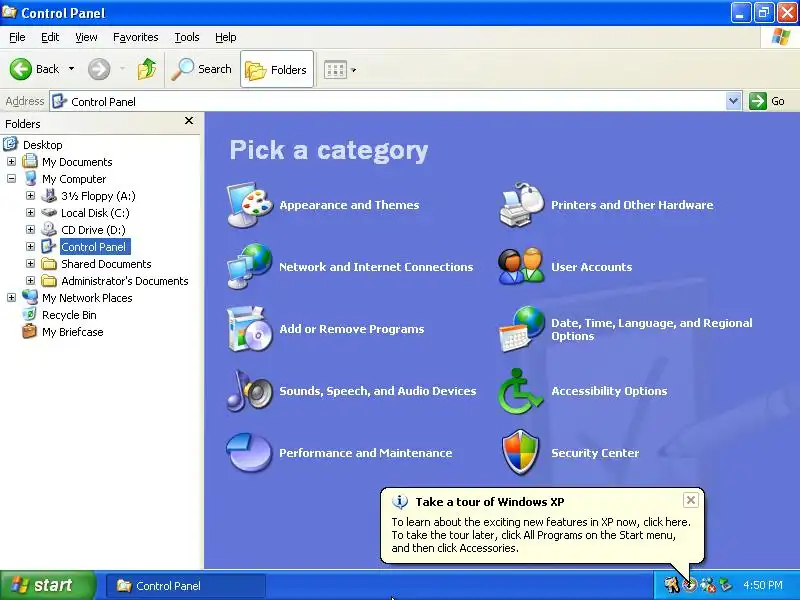Expand the 3½ Floppy (A:) node
800x600 pixels.
coord(30,195)
